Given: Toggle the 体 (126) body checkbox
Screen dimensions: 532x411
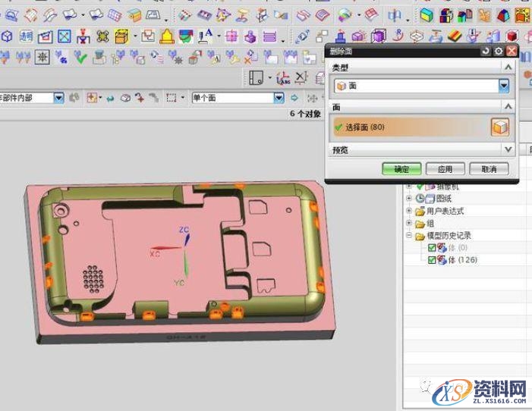Looking at the screenshot, I should (432, 260).
